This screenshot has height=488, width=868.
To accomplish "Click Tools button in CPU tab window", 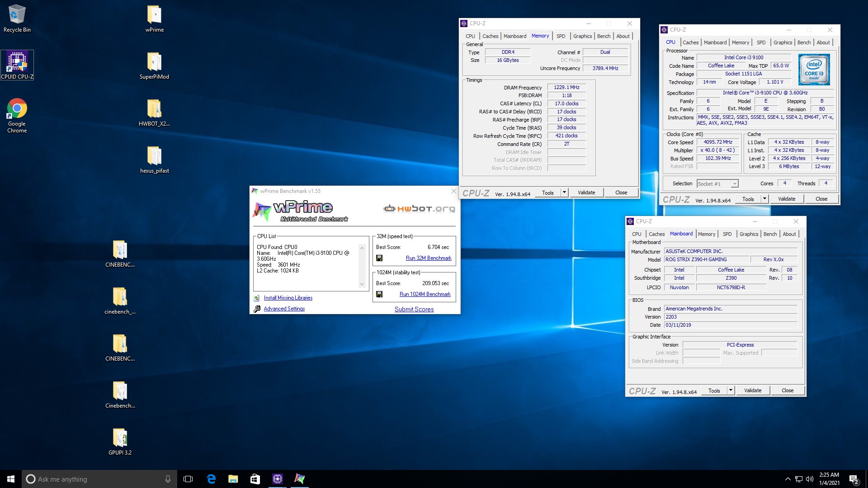I will 748,199.
